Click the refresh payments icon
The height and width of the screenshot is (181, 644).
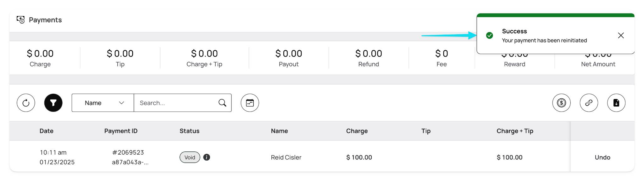pos(26,103)
